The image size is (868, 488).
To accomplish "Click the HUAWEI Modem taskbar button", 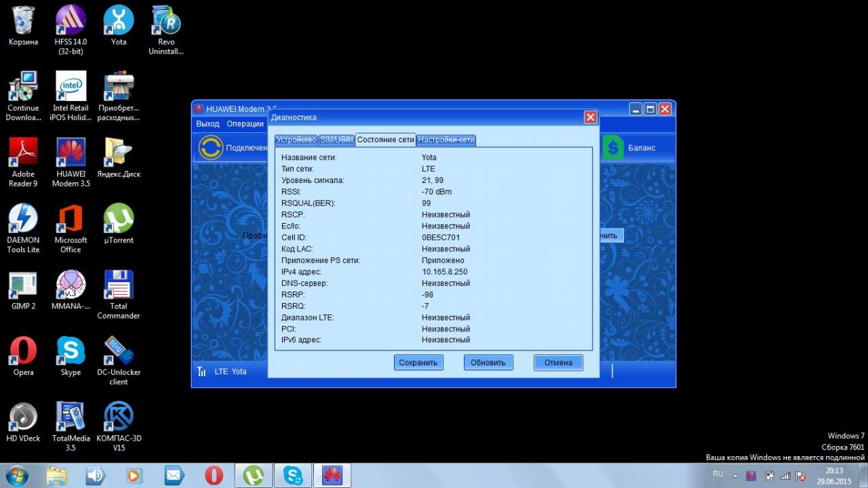I will [x=332, y=476].
